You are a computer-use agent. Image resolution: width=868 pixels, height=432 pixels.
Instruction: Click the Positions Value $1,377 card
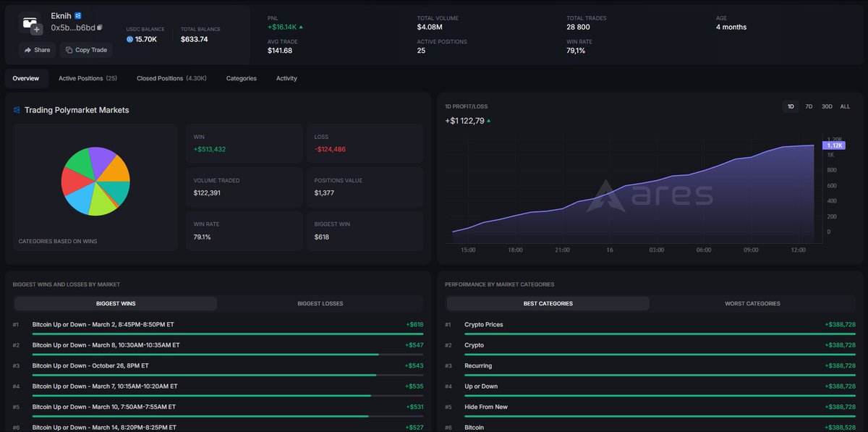(365, 187)
